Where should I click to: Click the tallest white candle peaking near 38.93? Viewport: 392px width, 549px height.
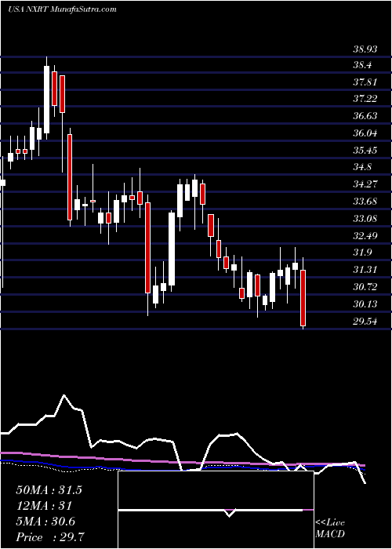46,100
